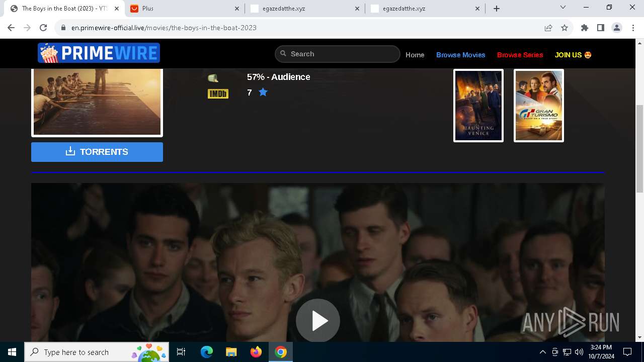
Task: Click the audience score popcorn icon
Action: click(213, 78)
